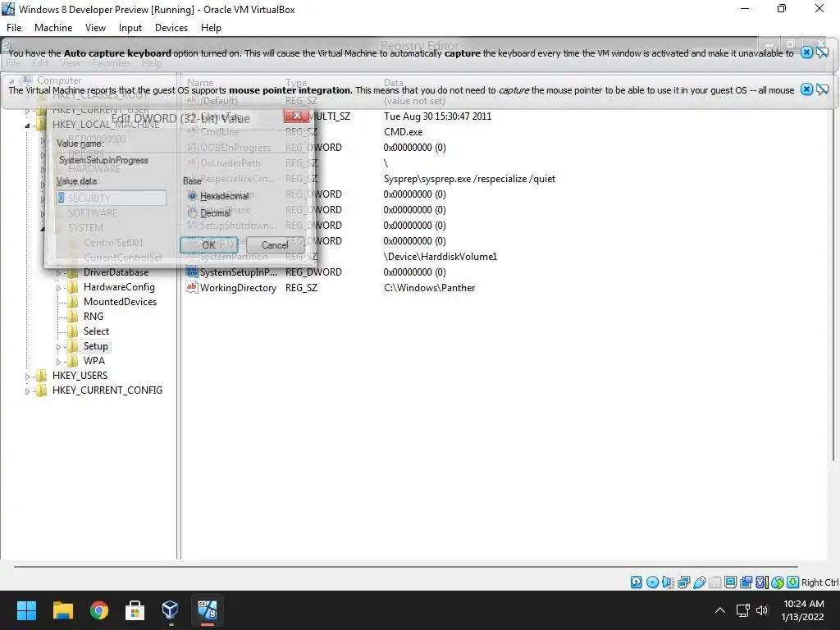
Task: Open the Input menu
Action: 130,28
